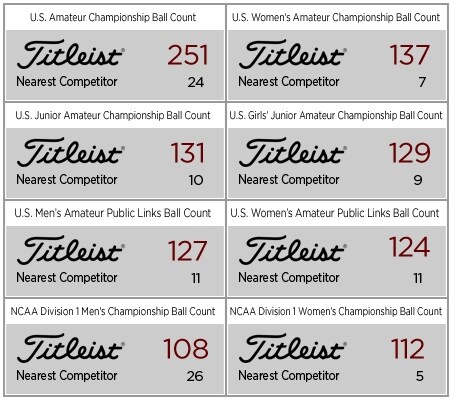Click Titleist logo in Men's Amateur Public Links panel
The height and width of the screenshot is (400, 454).
(71, 250)
